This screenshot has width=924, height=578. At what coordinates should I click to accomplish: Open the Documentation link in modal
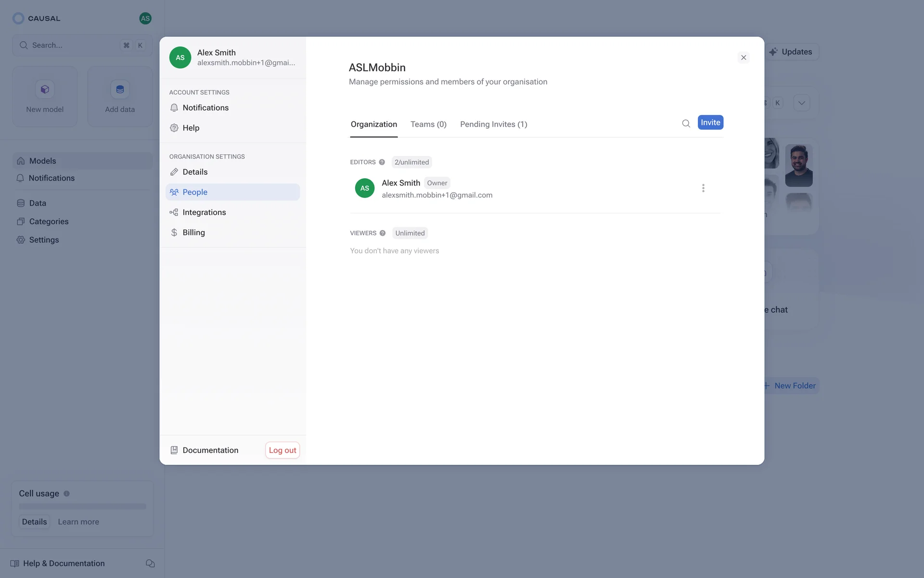point(210,450)
